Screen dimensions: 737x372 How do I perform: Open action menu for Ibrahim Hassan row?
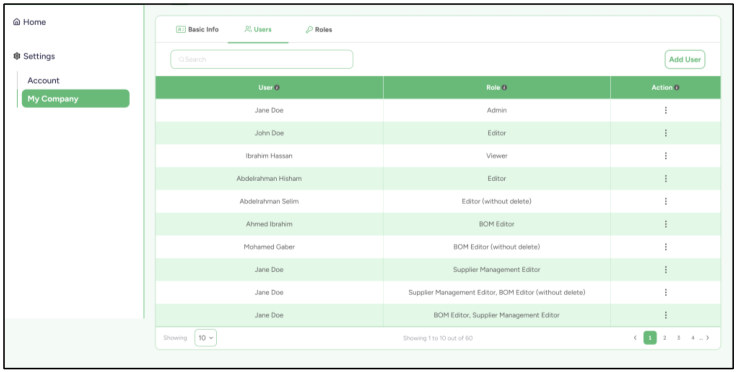tap(666, 156)
